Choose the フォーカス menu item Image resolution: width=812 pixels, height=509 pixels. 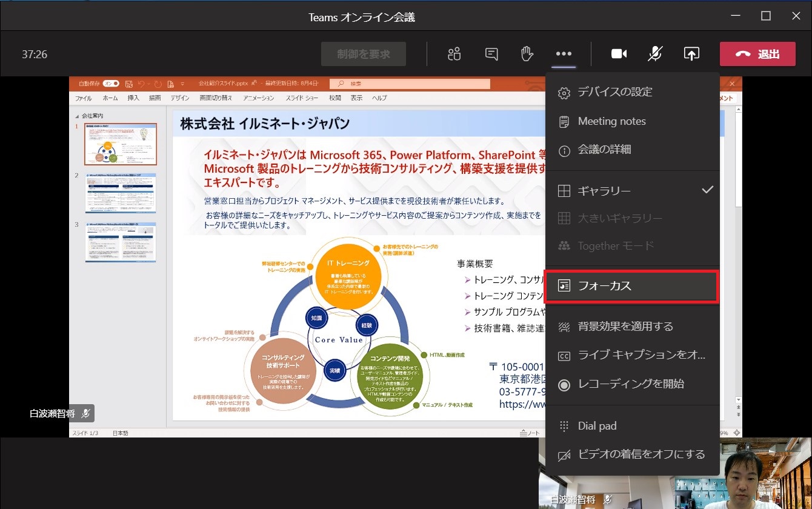(x=631, y=287)
